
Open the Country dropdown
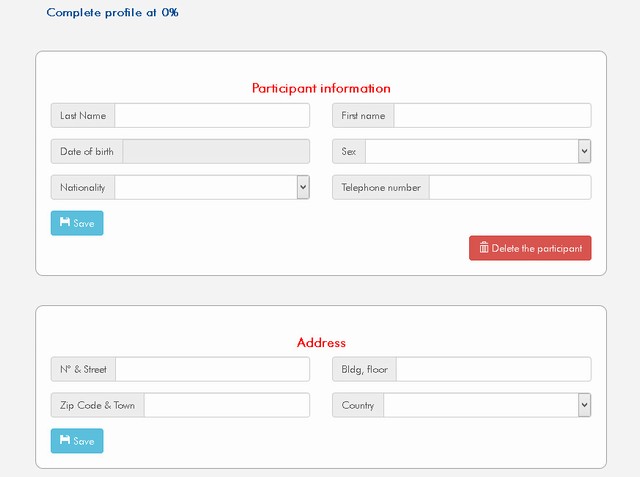click(487, 405)
